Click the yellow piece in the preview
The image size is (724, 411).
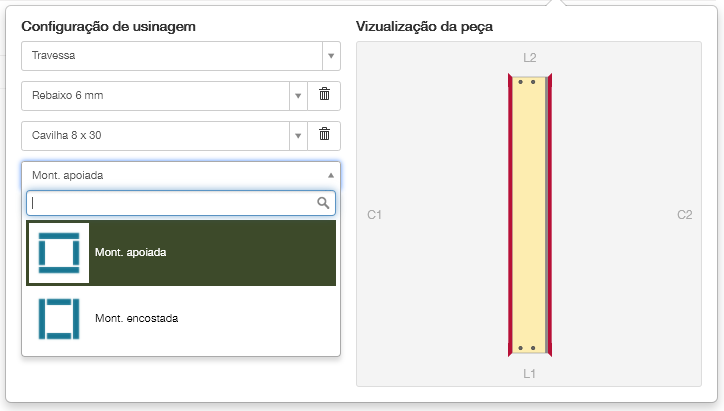coord(530,215)
